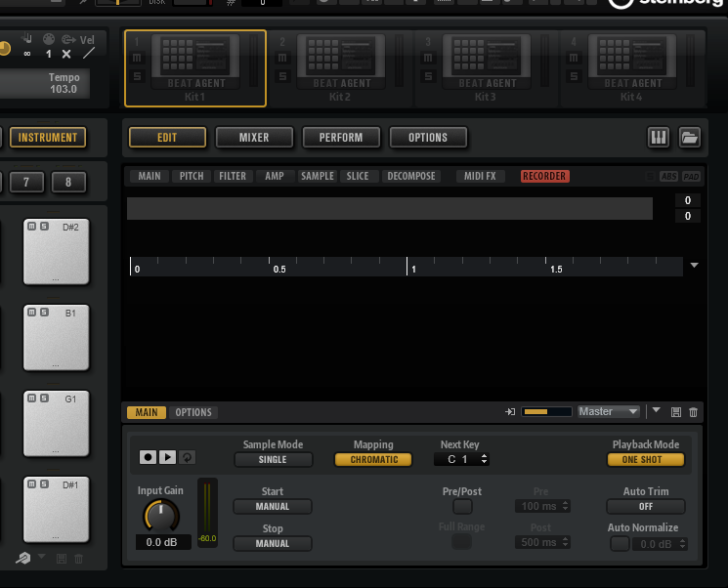
Task: Select the Beat Agent Kit 2 slot
Action: pos(341,67)
